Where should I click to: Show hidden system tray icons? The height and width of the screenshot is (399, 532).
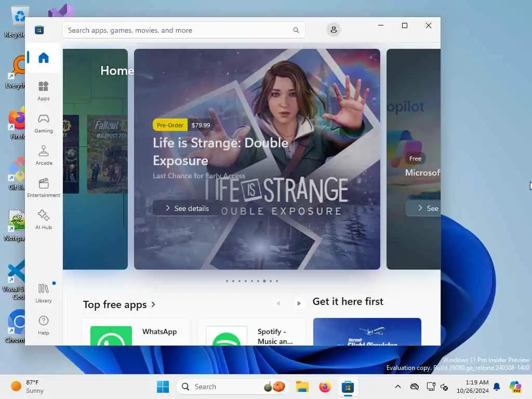(398, 387)
